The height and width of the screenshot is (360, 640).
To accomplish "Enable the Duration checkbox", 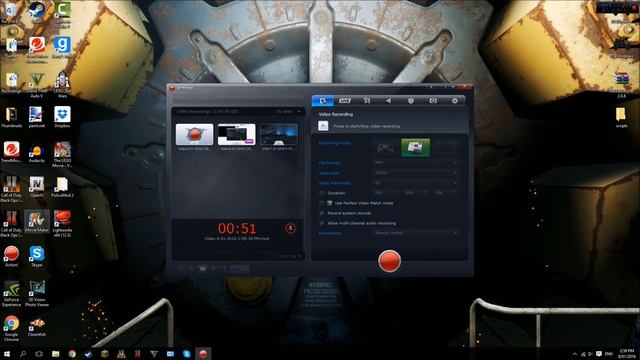I will pyautogui.click(x=322, y=193).
